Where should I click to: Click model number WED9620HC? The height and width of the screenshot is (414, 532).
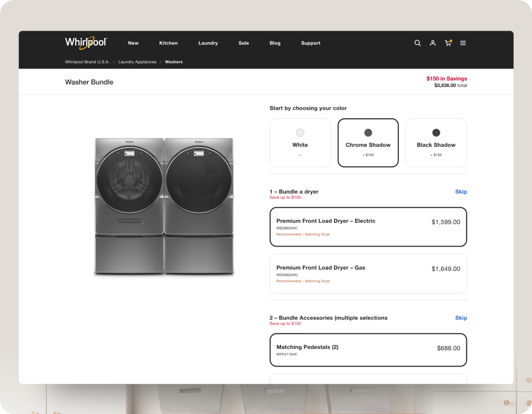pyautogui.click(x=287, y=228)
